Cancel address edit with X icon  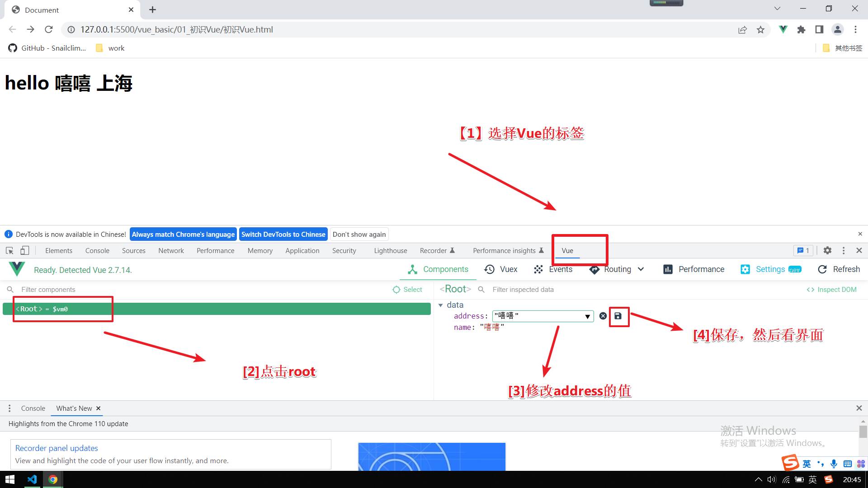603,316
